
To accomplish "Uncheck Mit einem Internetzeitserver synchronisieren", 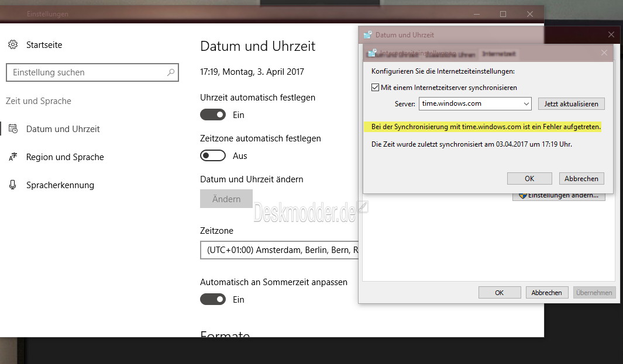I will [x=375, y=87].
